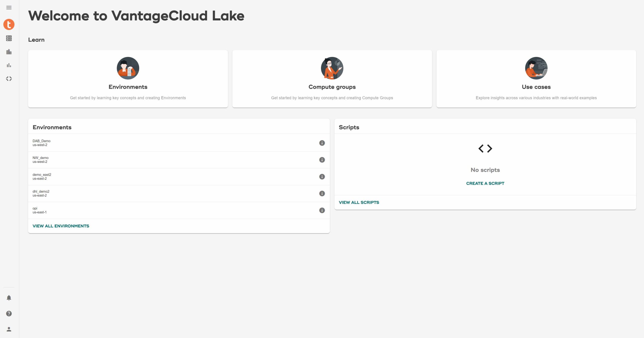
Task: Click View All Environments link
Action: (x=61, y=226)
